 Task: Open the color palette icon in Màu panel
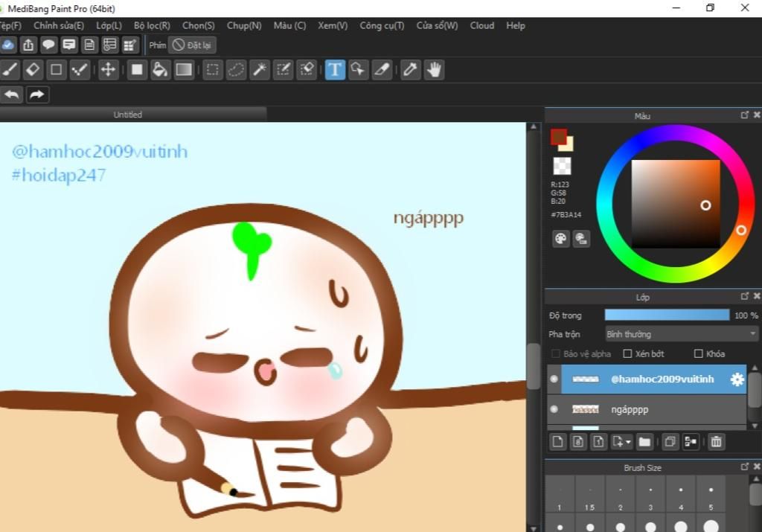click(561, 239)
